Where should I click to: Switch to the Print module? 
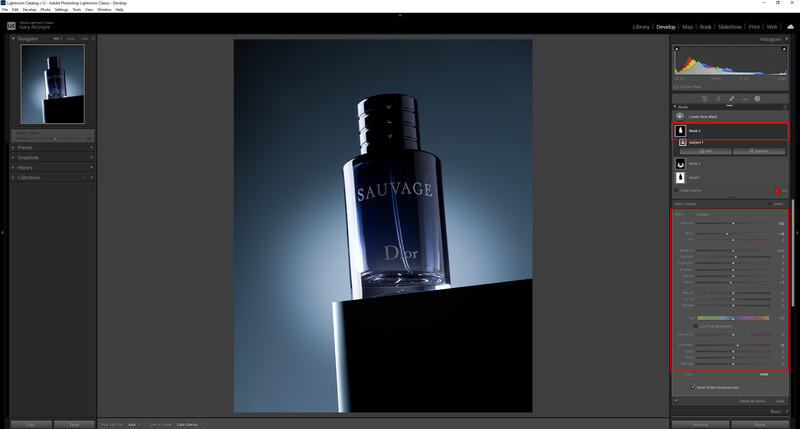[x=754, y=27]
